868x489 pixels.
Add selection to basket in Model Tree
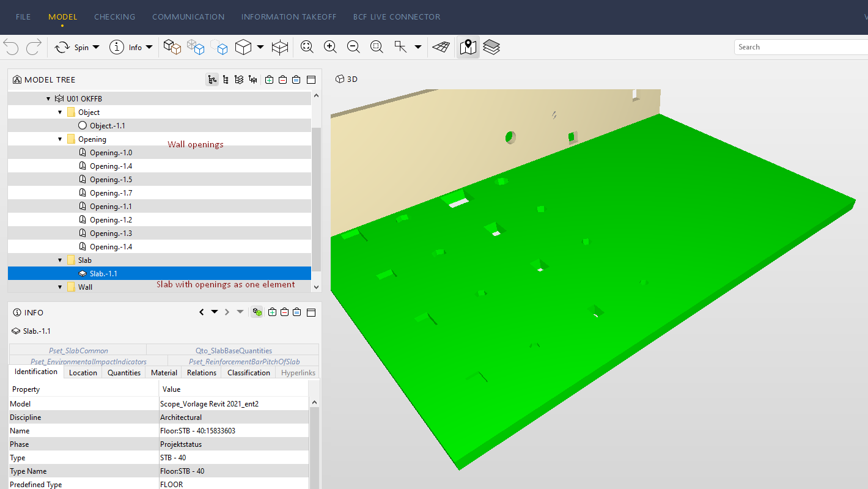pos(269,79)
